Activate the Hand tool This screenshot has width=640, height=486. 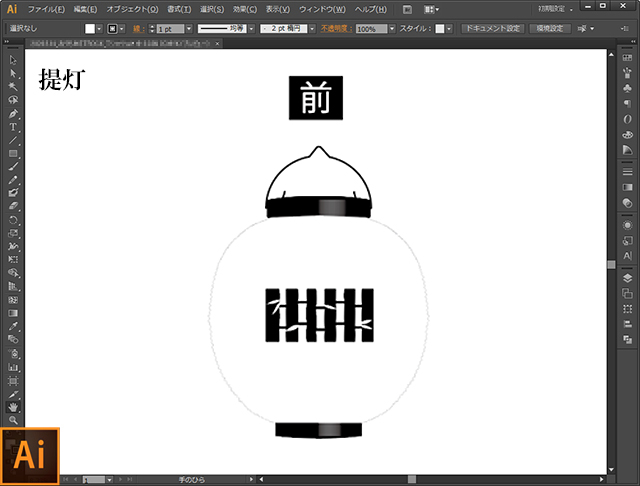pos(14,407)
